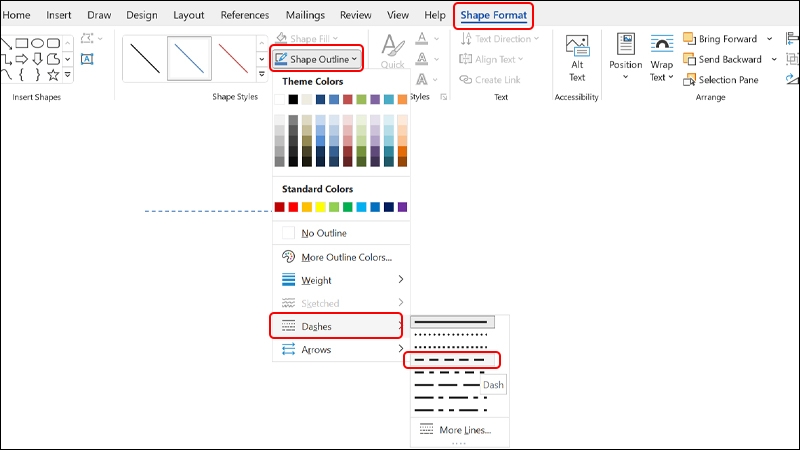Switch to the View tab
Screen dimensions: 800x450
pos(397,15)
